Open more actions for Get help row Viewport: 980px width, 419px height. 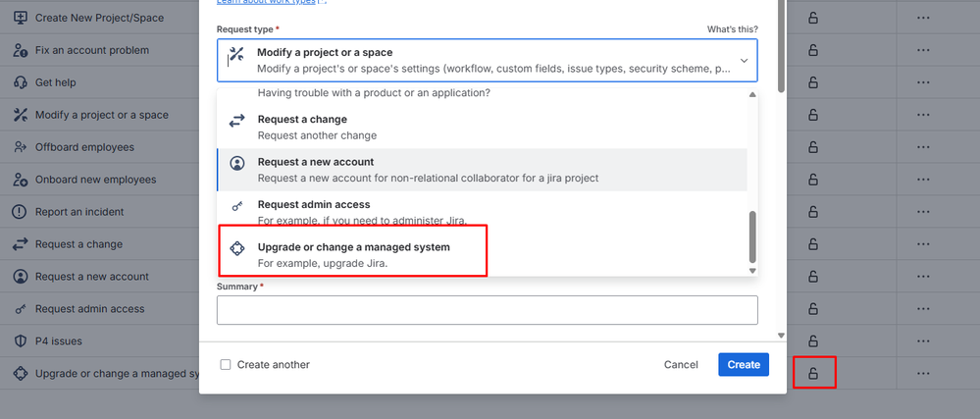tap(923, 82)
